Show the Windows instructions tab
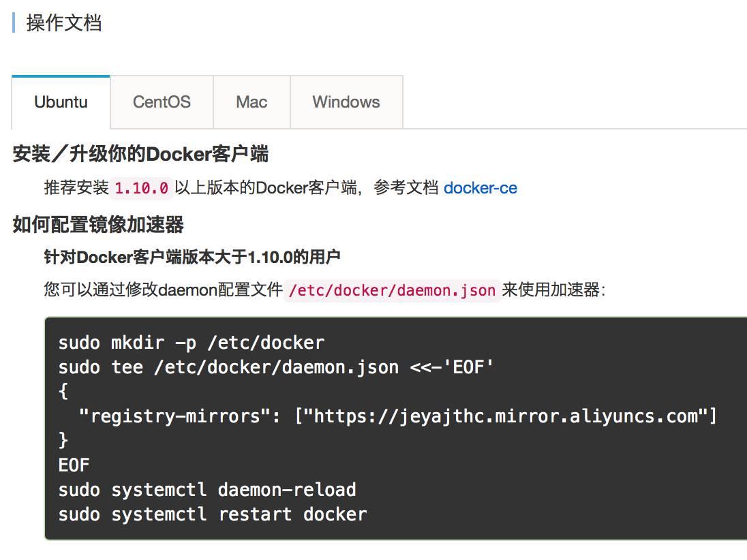This screenshot has height=560, width=747. 346,102
